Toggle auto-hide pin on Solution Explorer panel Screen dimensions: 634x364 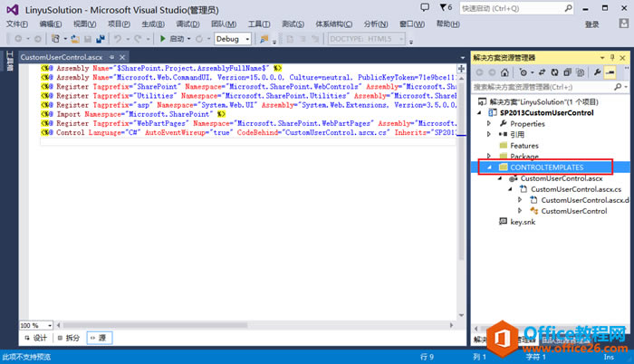pyautogui.click(x=612, y=57)
